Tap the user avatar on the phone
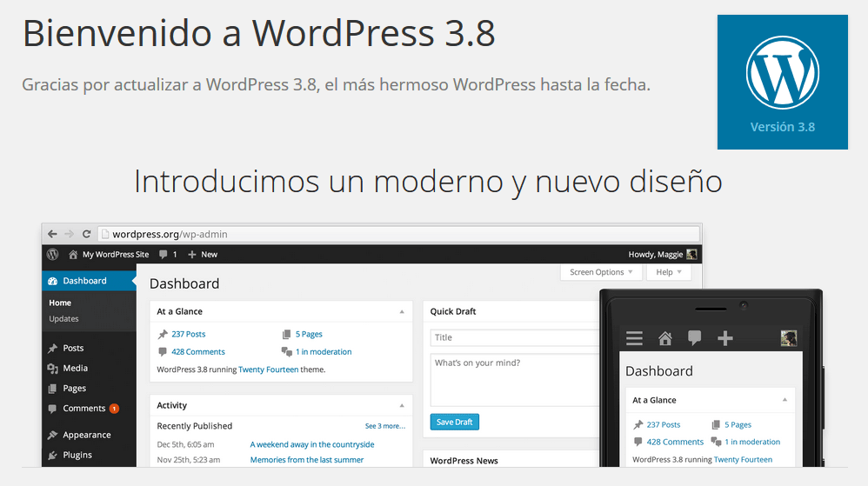The width and height of the screenshot is (868, 486). pos(789,338)
